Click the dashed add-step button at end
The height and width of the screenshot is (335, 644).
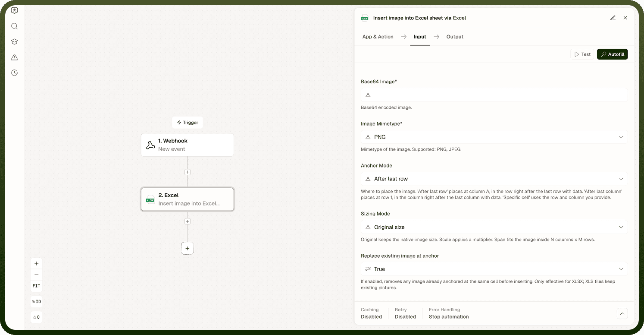[x=187, y=248]
